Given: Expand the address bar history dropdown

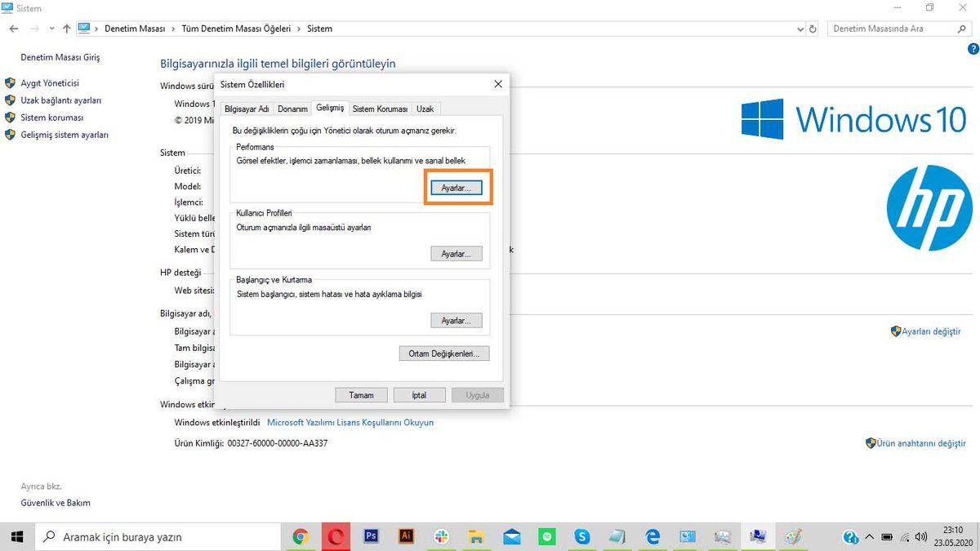Looking at the screenshot, I should tap(800, 29).
